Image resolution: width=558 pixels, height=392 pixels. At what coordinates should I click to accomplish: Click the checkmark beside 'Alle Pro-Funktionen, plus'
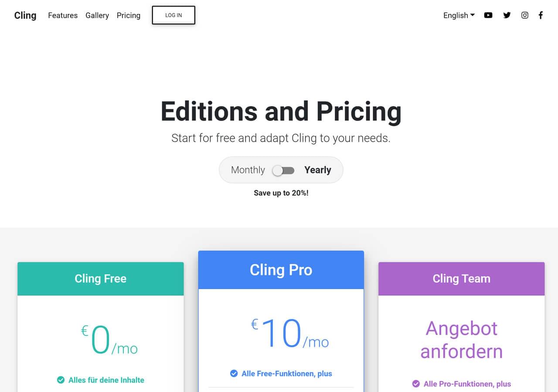[x=415, y=384]
